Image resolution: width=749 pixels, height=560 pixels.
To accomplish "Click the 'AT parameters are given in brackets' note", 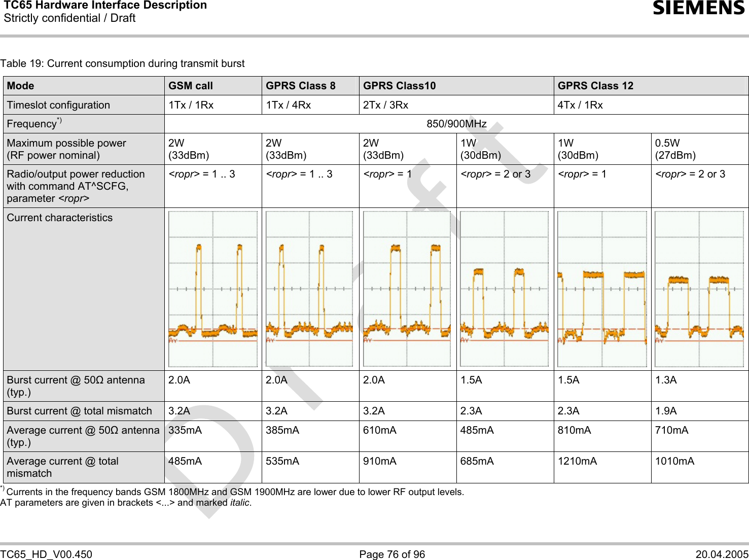I will click(126, 503).
